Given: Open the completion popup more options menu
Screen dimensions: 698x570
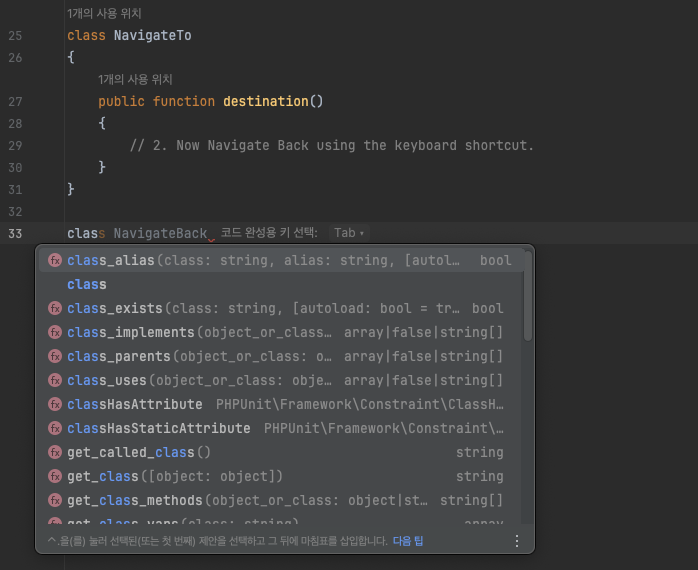Looking at the screenshot, I should click(516, 541).
